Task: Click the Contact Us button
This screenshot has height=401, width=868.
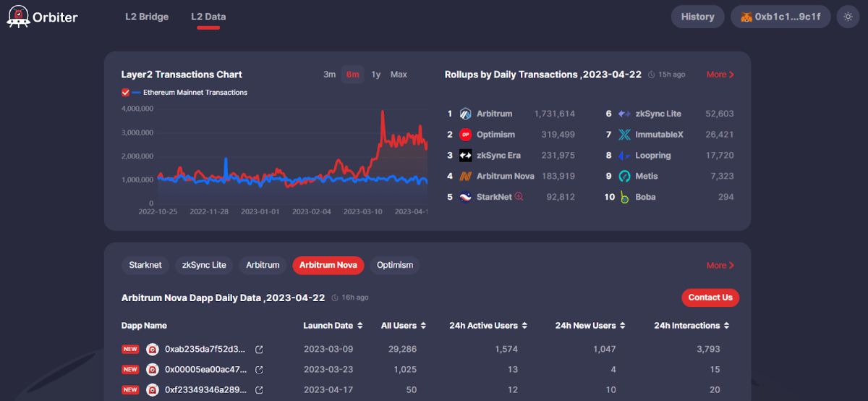Action: click(710, 297)
